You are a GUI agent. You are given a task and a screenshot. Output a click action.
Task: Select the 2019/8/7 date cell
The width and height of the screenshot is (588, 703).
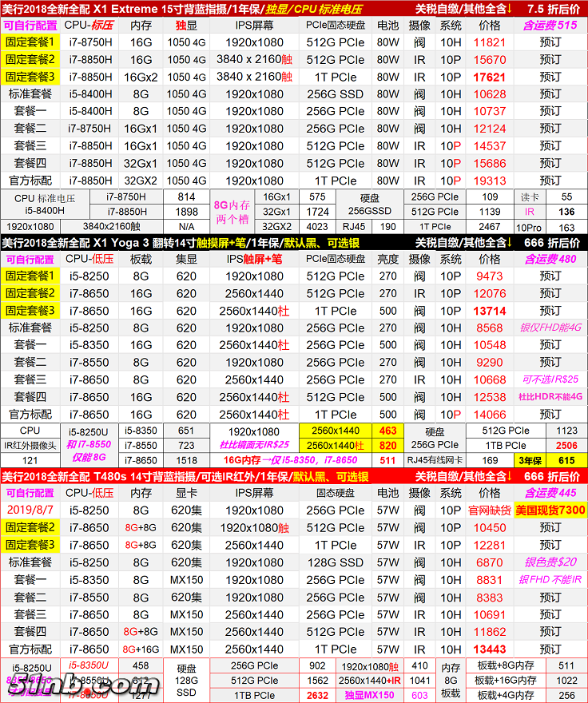click(x=30, y=510)
